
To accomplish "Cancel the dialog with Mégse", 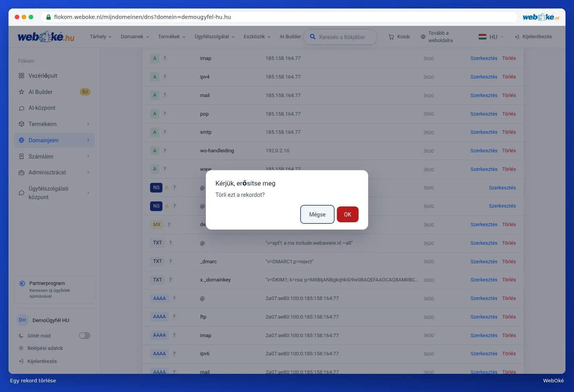I will (x=317, y=215).
